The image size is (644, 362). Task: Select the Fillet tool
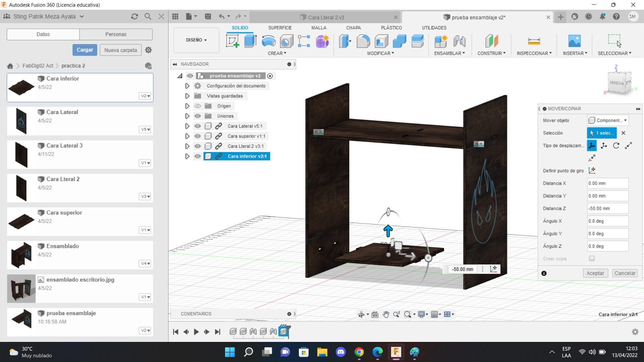coord(363,41)
